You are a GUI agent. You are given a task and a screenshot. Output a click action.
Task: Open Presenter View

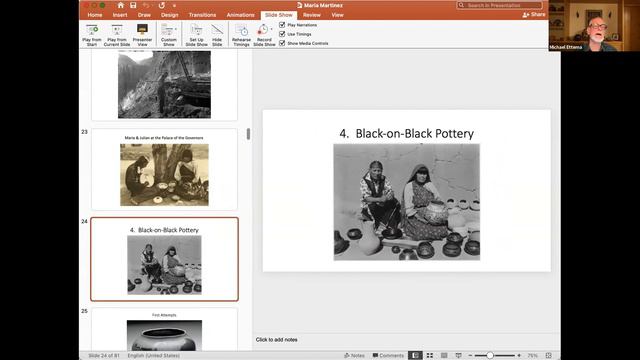coord(142,35)
